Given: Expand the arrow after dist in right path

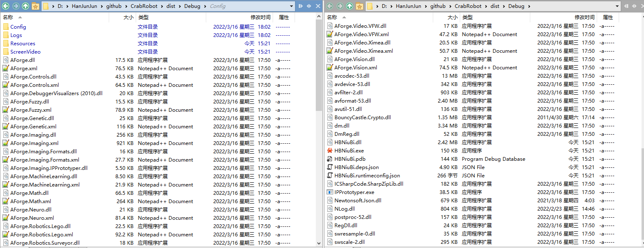Looking at the screenshot, I should [x=504, y=6].
